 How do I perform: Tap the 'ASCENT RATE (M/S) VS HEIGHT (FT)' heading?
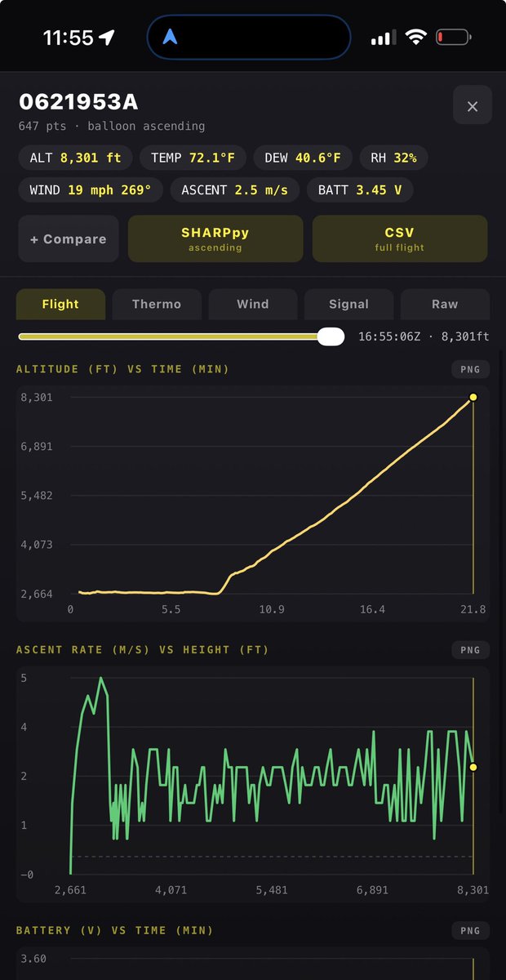143,650
